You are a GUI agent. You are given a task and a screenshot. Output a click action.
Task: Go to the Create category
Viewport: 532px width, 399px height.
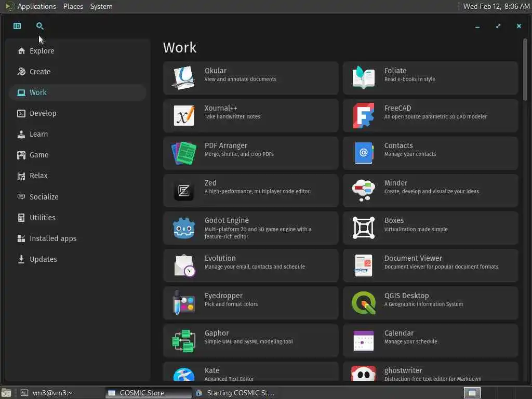point(78,72)
